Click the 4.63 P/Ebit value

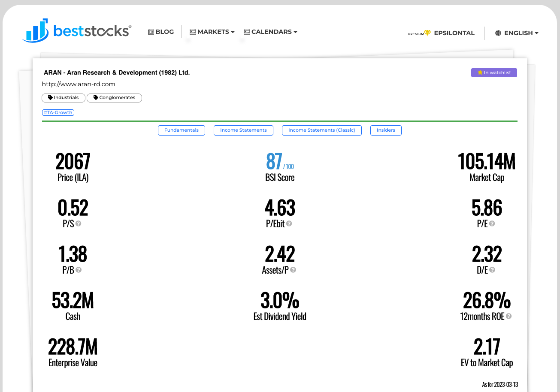pyautogui.click(x=280, y=208)
